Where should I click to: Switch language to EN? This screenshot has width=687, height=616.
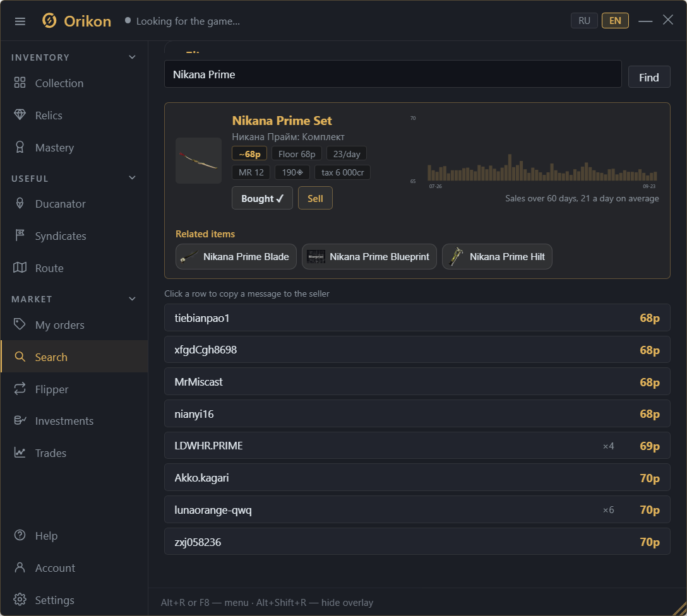pyautogui.click(x=615, y=21)
